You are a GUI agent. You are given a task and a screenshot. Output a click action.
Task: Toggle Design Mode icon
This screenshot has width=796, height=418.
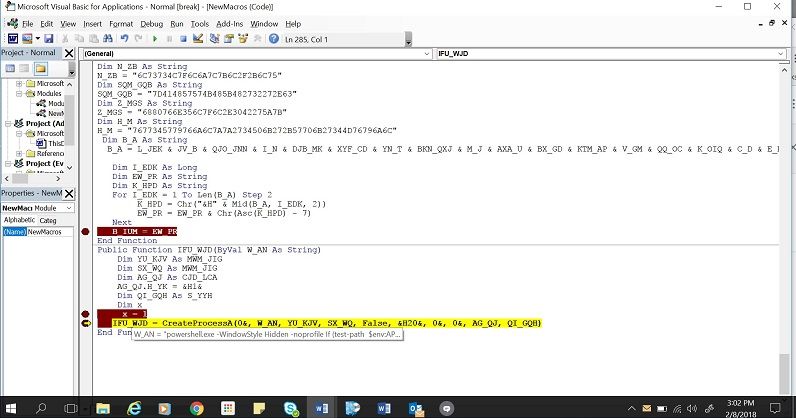[x=198, y=39]
